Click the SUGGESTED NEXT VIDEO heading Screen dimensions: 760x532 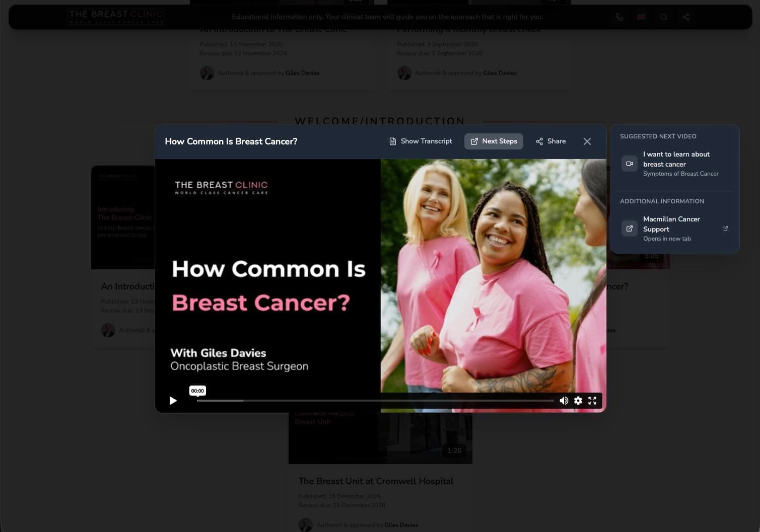(x=658, y=136)
